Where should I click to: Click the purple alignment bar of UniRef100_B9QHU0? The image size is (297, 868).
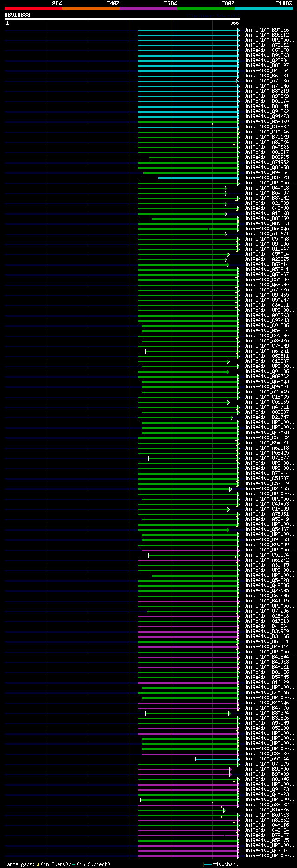(x=184, y=769)
